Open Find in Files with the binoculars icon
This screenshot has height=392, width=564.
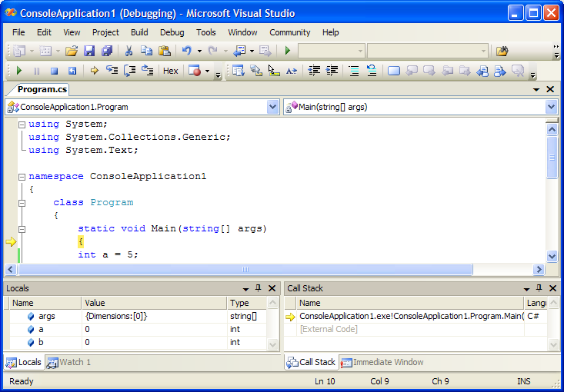(x=502, y=51)
